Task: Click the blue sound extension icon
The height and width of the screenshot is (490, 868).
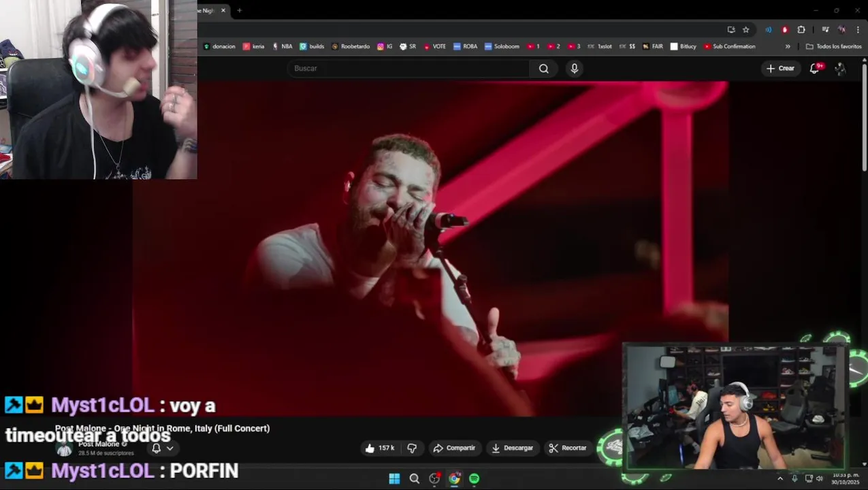Action: pyautogui.click(x=769, y=29)
